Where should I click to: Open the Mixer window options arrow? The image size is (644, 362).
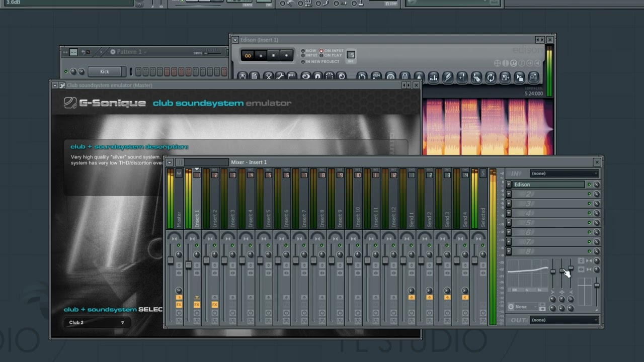pyautogui.click(x=170, y=162)
